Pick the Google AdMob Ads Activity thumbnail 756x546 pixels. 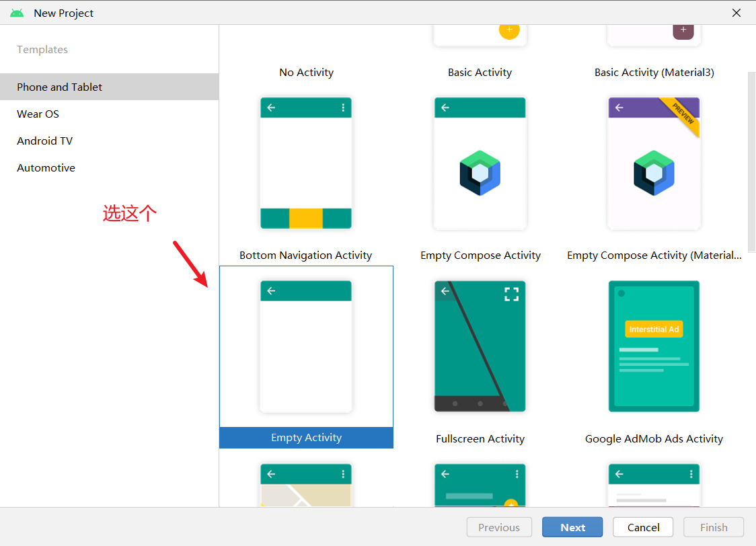(654, 346)
